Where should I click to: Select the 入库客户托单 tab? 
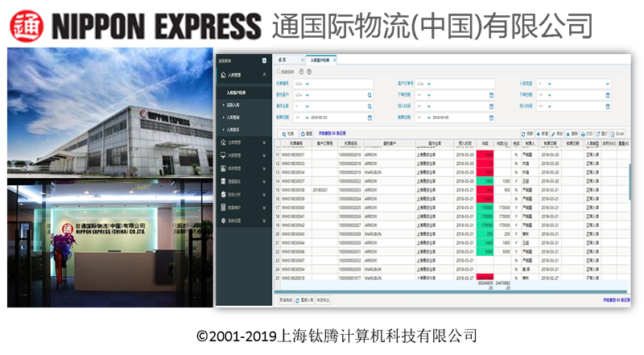click(x=320, y=60)
